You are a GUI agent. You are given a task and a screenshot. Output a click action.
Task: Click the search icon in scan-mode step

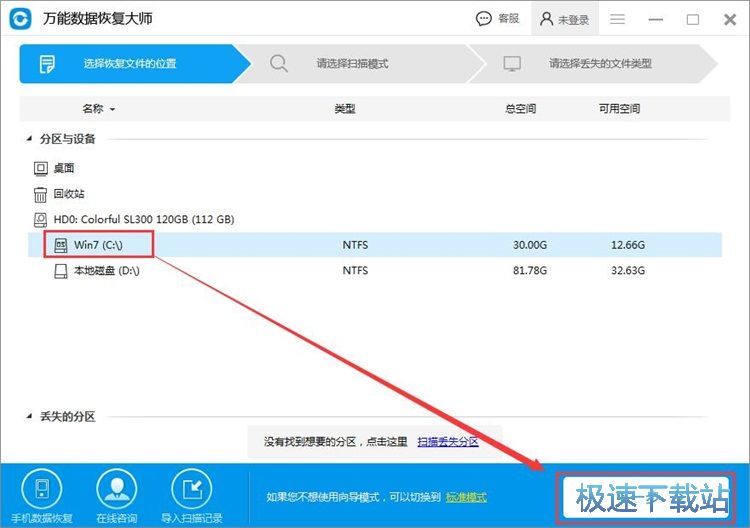(x=278, y=63)
